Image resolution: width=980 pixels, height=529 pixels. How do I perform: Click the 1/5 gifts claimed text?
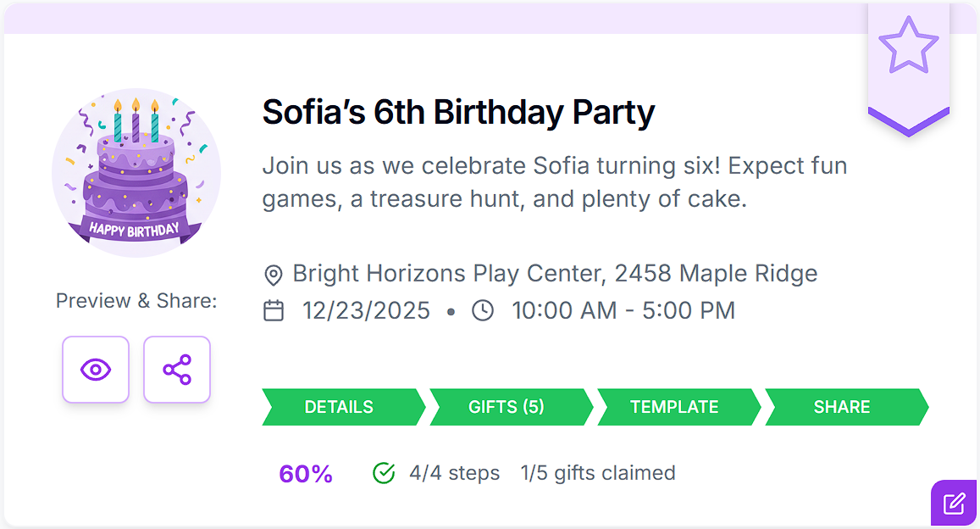coord(598,473)
